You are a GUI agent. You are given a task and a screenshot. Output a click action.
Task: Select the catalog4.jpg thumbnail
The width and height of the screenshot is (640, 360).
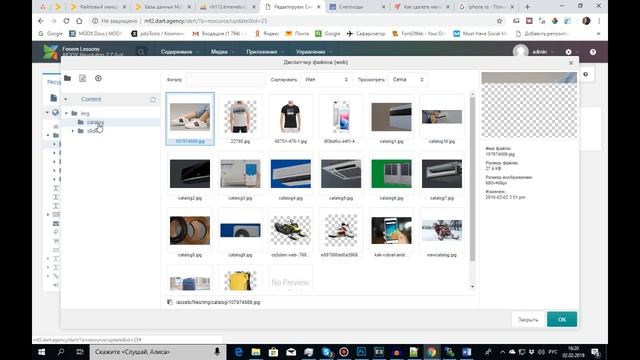pyautogui.click(x=290, y=176)
